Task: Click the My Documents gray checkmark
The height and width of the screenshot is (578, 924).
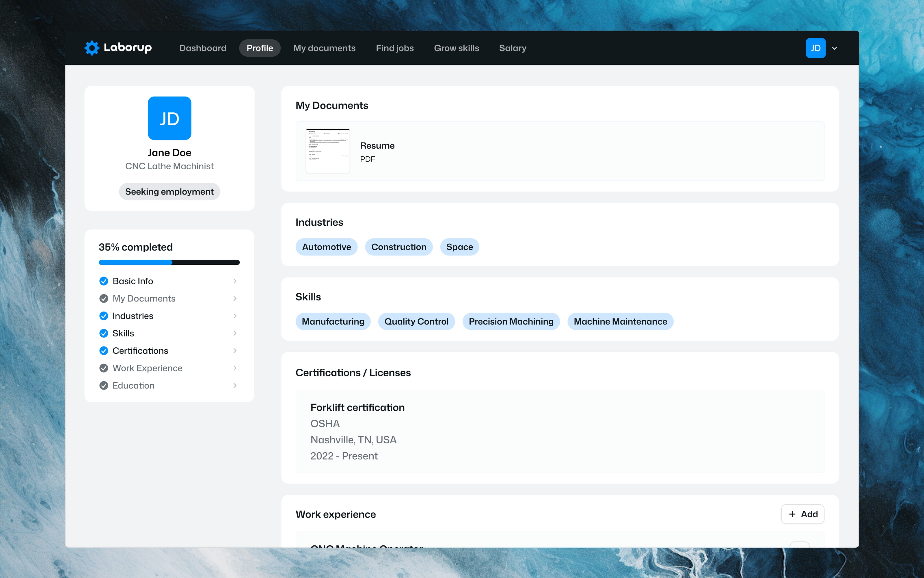Action: click(103, 298)
